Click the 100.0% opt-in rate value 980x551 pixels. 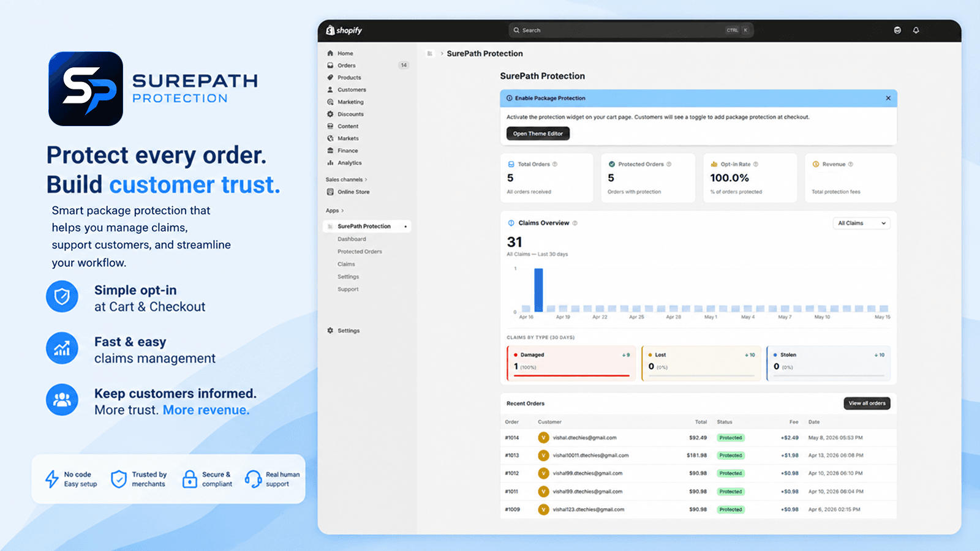729,178
